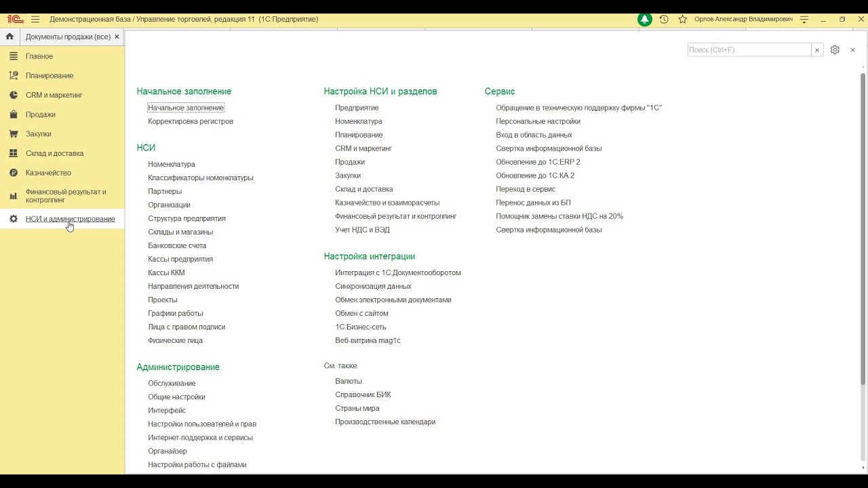The image size is (868, 488).
Task: Click the vertical scrollbar of the menu
Action: [863, 228]
